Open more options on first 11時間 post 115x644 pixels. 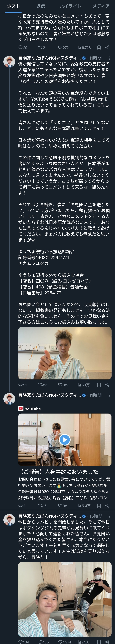tap(109, 58)
